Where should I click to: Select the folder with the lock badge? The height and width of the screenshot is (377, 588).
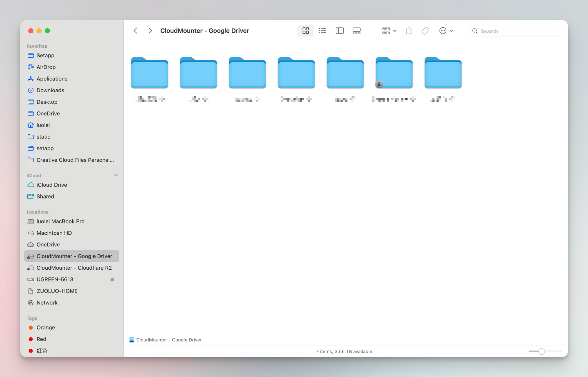tap(394, 73)
